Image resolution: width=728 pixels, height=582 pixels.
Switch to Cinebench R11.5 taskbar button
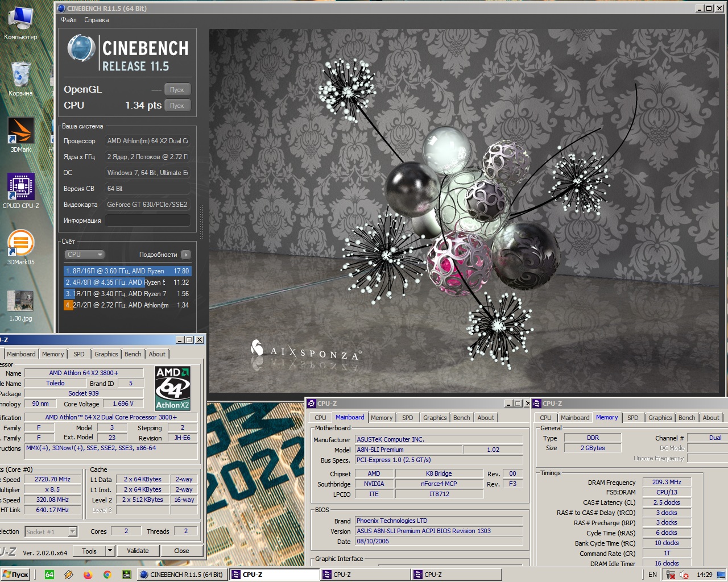[x=182, y=575]
